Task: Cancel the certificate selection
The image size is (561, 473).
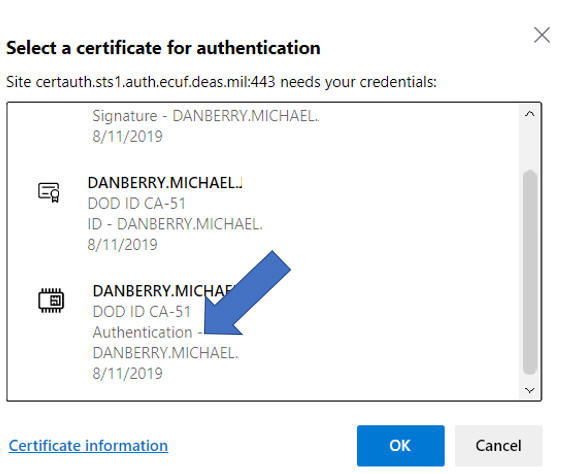Action: pos(498,445)
